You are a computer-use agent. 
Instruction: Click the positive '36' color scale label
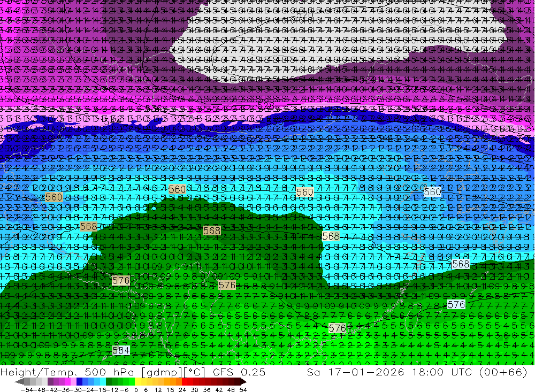207,390
